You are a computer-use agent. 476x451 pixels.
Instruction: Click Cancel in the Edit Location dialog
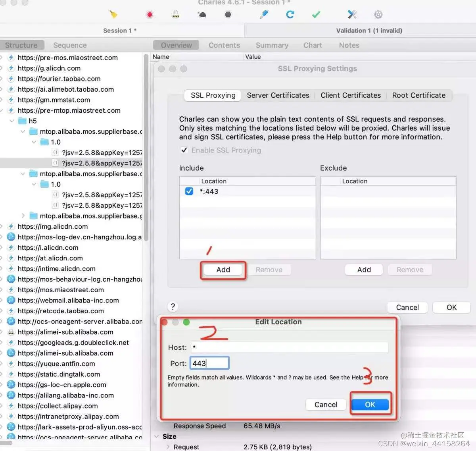pos(326,405)
